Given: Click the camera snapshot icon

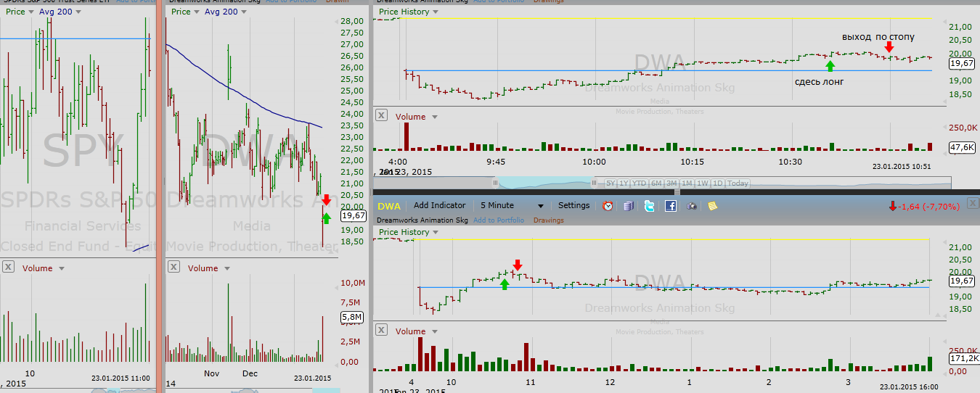Looking at the screenshot, I should click(x=692, y=206).
